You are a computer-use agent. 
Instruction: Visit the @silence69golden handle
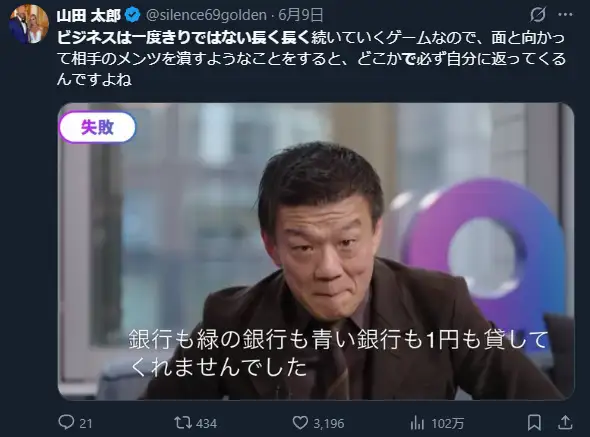pyautogui.click(x=206, y=15)
